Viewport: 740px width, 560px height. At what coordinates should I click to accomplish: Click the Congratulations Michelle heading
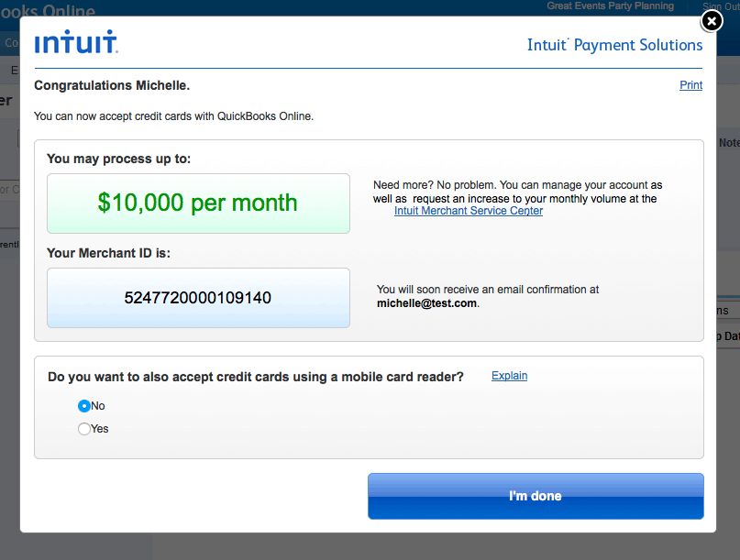(x=112, y=85)
